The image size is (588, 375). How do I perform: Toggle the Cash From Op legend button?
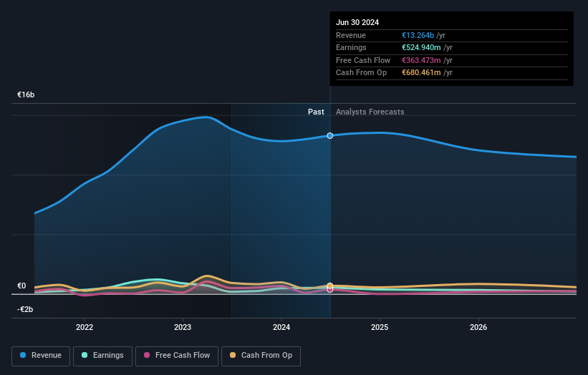point(261,356)
